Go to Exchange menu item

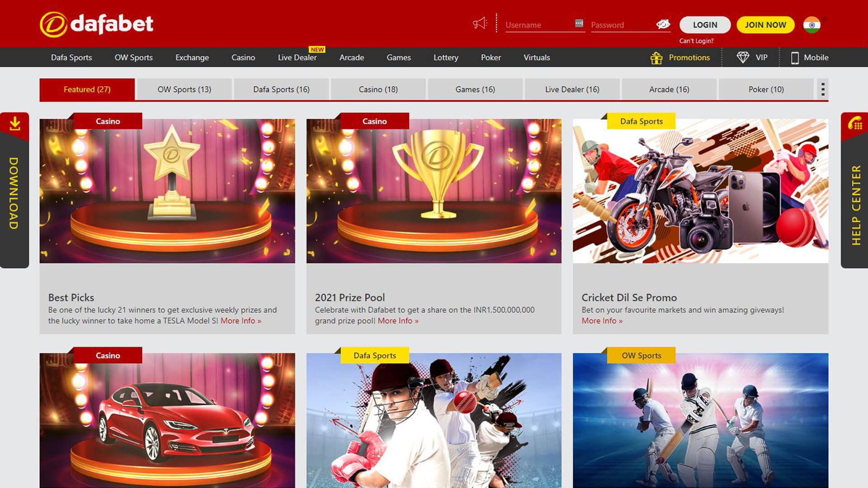(192, 57)
